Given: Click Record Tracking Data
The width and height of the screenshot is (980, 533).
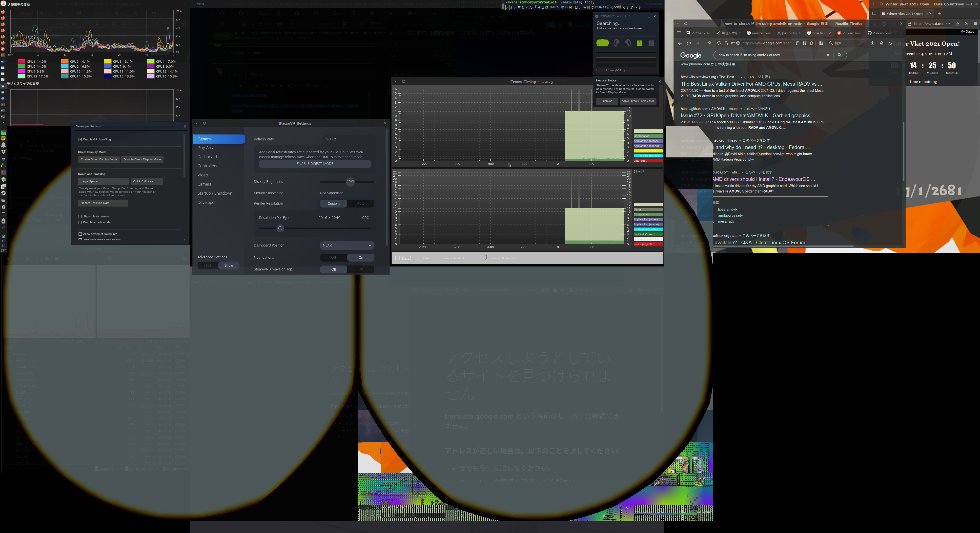Looking at the screenshot, I should pyautogui.click(x=103, y=203).
